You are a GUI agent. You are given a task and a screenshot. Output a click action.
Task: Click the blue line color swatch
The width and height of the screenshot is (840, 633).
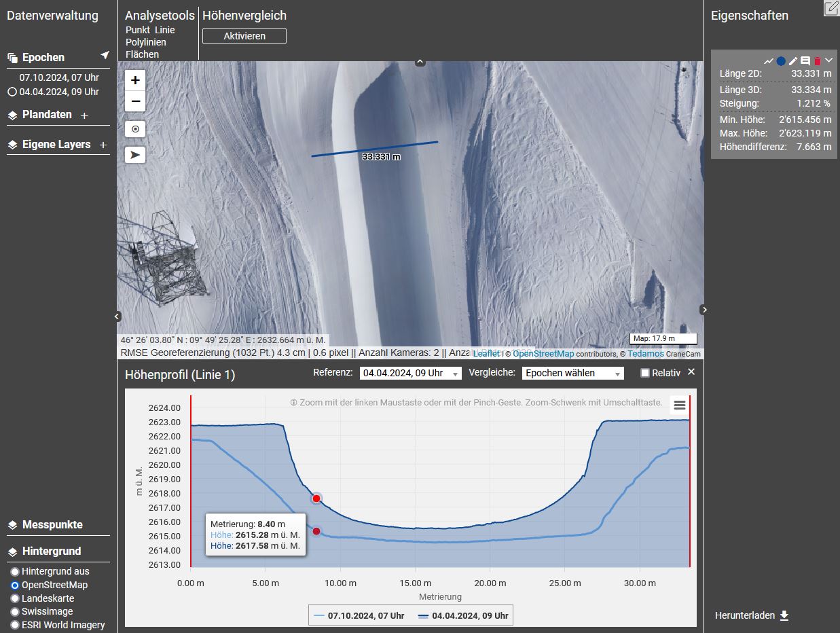(x=781, y=61)
